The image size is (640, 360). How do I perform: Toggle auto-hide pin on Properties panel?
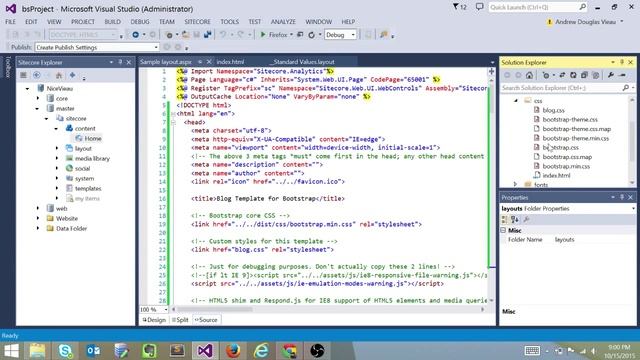(622, 197)
